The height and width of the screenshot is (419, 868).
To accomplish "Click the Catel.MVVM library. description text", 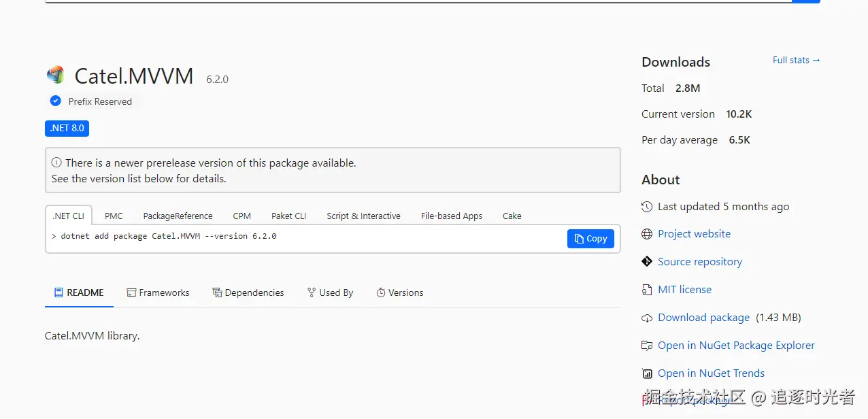I will 92,336.
